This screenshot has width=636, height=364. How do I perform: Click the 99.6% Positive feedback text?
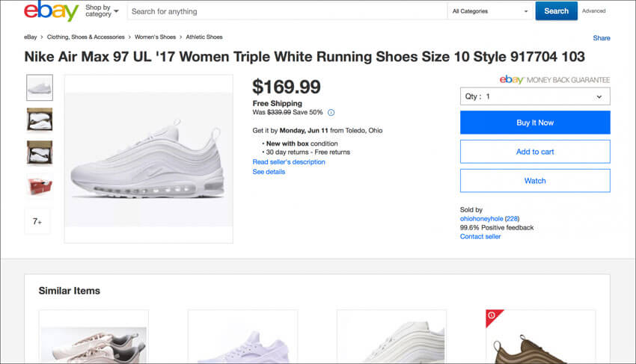pos(497,227)
